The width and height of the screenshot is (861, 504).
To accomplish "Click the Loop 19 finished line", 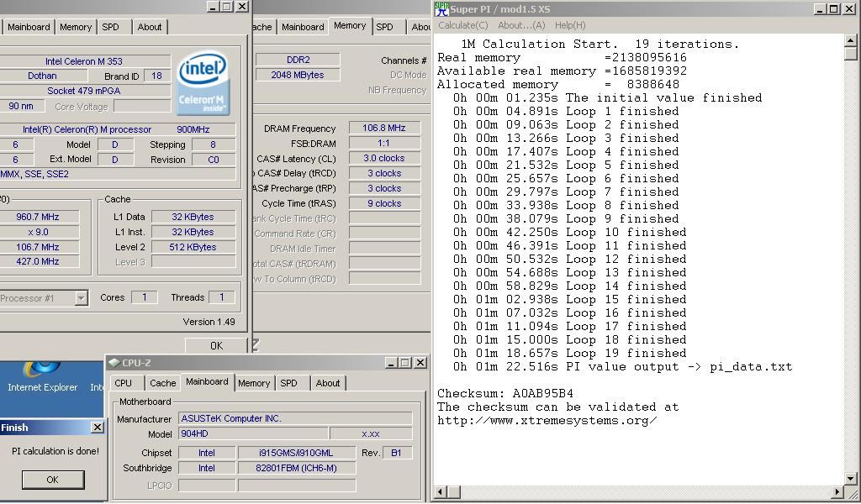I will coord(570,353).
